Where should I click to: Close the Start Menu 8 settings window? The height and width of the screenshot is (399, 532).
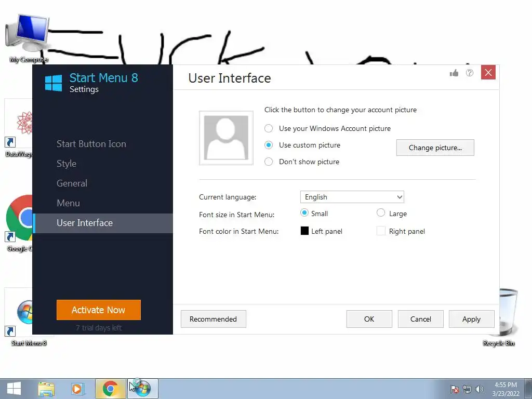coord(488,72)
